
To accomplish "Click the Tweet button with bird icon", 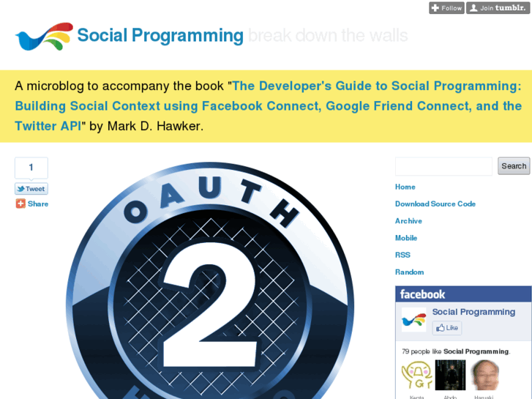I will (31, 189).
